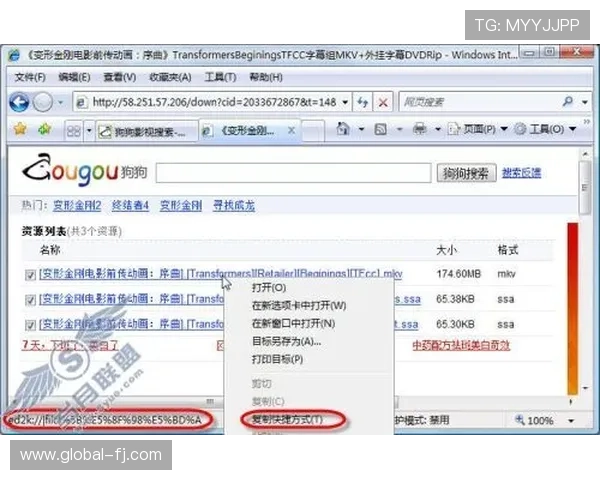Click the search magnifier icon in toolbar
This screenshot has height=480, width=600.
(x=568, y=101)
